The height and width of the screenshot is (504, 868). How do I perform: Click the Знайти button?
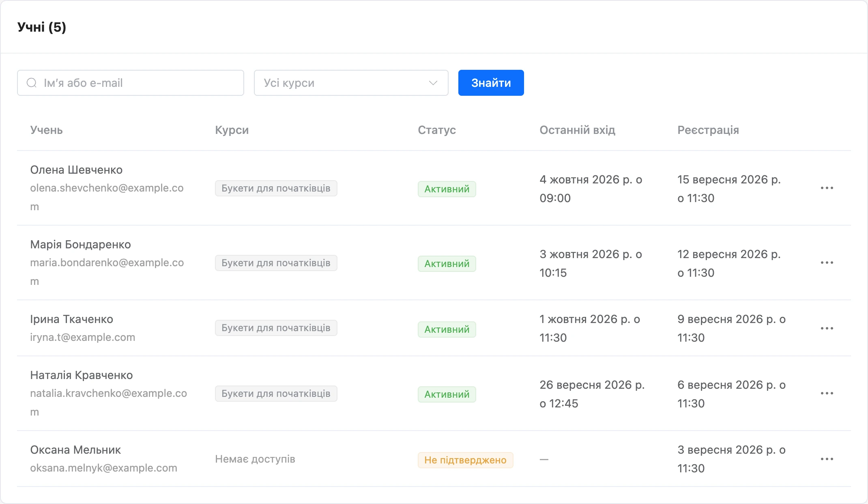[491, 83]
